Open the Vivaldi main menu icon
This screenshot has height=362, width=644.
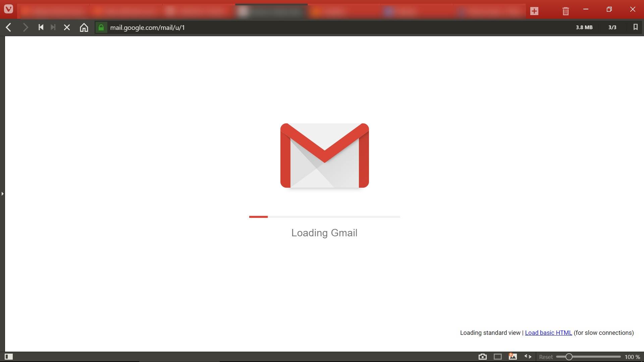[8, 9]
